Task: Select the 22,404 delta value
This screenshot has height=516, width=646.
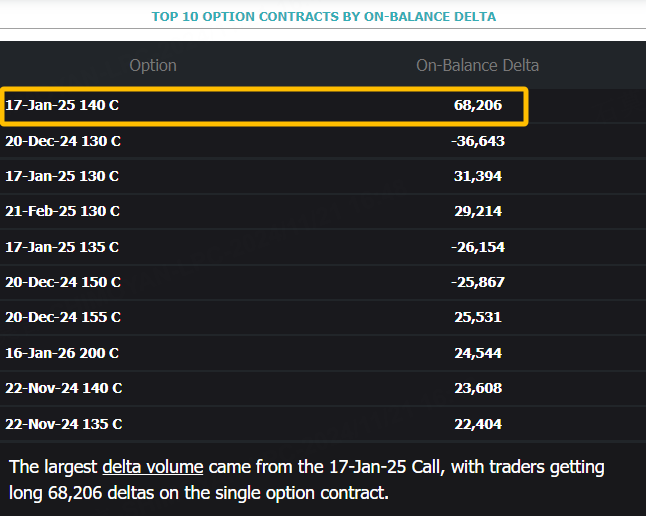Action: click(x=477, y=424)
